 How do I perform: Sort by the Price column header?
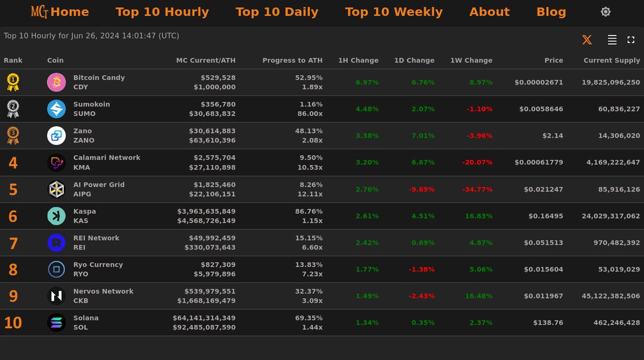point(554,60)
